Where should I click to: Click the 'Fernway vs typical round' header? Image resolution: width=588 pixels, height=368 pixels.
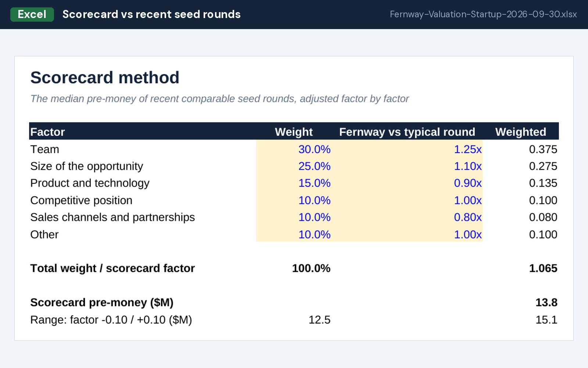pyautogui.click(x=407, y=132)
